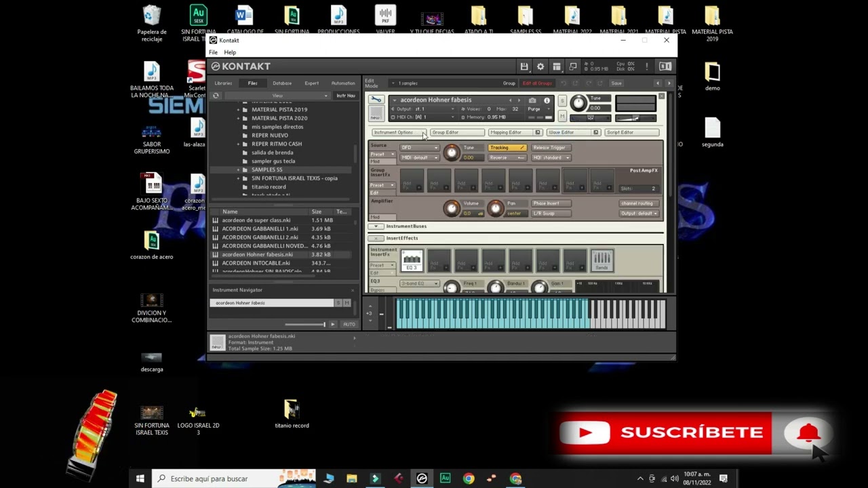The width and height of the screenshot is (868, 488).
Task: Open the workspace layout panel icon
Action: [x=557, y=66]
